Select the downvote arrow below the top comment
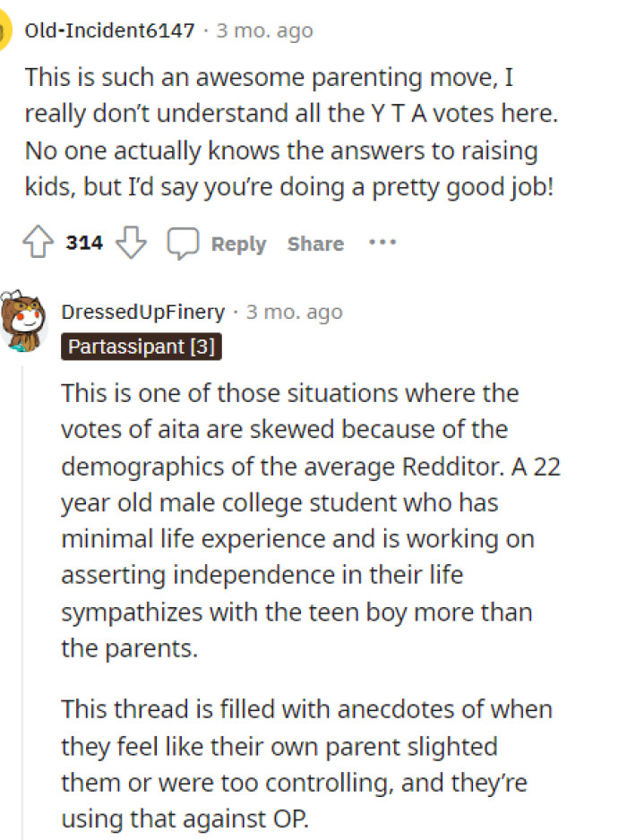Viewport: 627px width, 840px height. pos(132,242)
